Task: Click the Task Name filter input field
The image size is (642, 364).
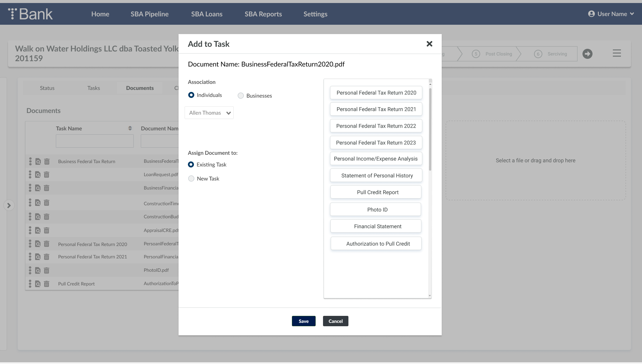Action: tap(95, 141)
